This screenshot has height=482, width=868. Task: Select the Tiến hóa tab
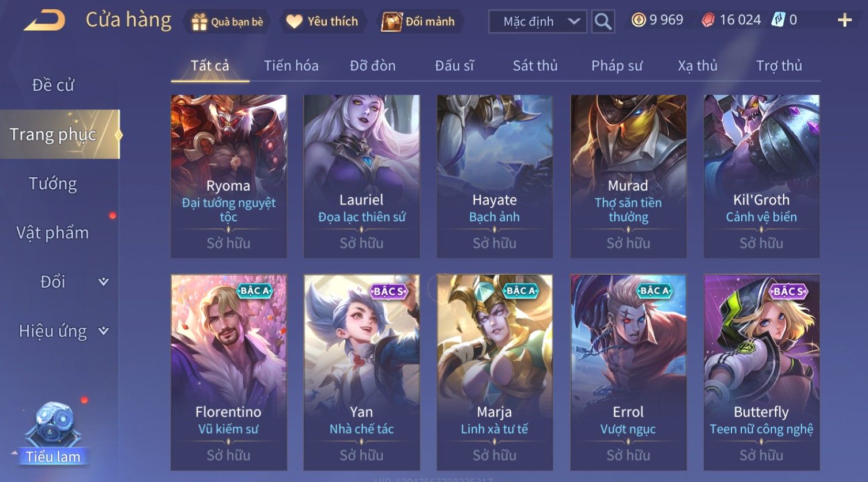(x=291, y=66)
